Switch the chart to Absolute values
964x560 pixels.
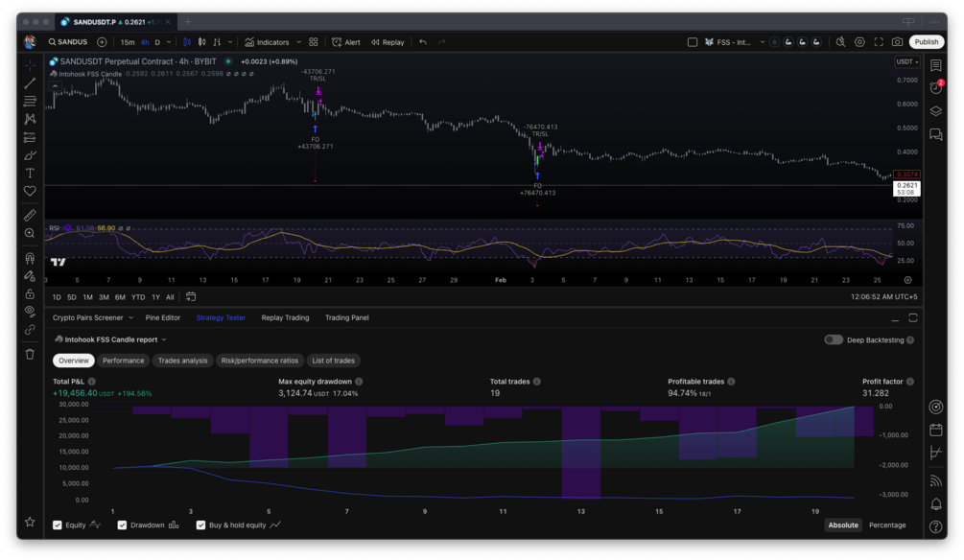(x=842, y=525)
